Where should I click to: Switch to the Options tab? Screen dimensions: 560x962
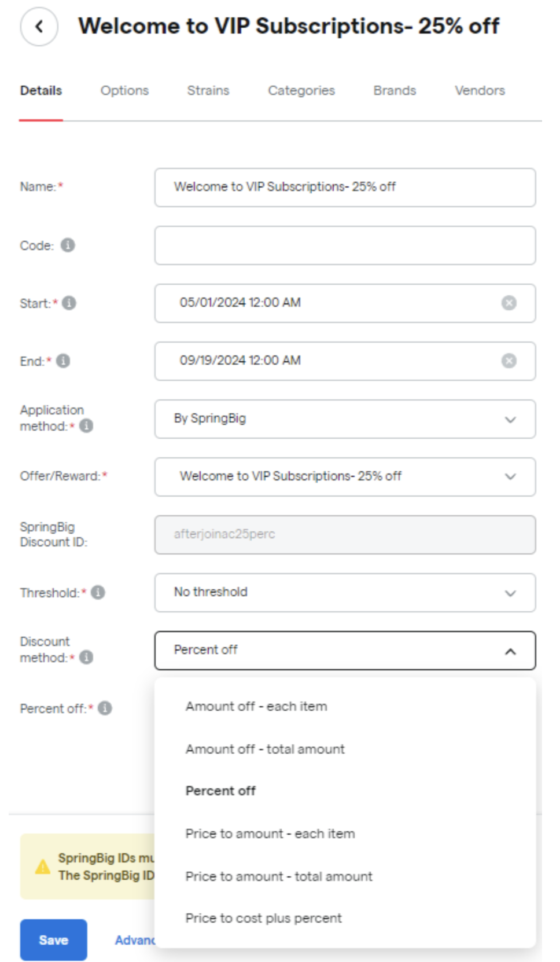tap(124, 90)
